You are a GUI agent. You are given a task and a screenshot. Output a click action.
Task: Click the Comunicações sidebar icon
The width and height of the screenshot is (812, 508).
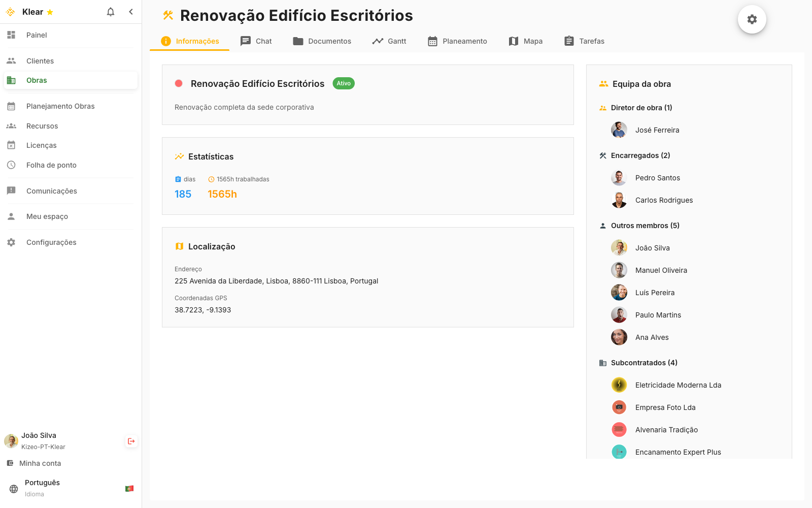point(11,191)
